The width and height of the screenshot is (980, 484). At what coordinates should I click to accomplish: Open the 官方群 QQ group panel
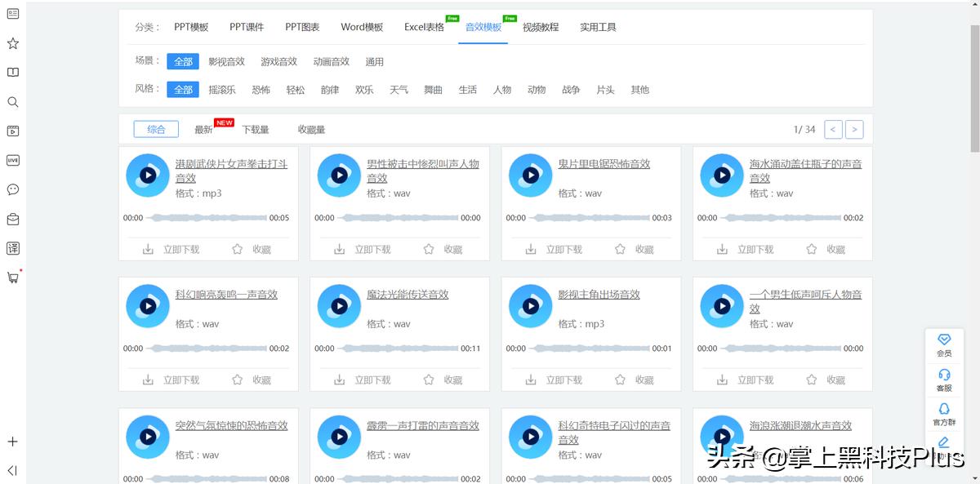[944, 414]
